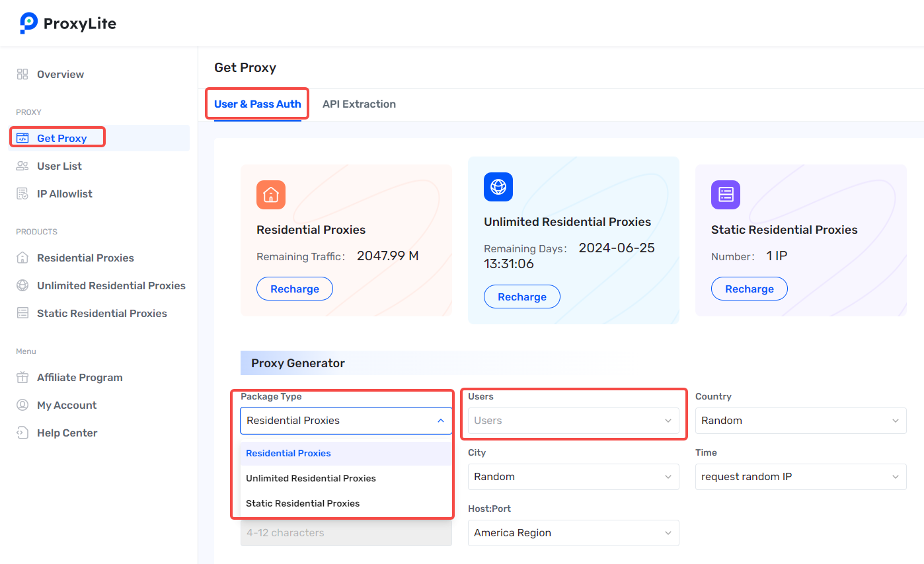Open the City dropdown
The width and height of the screenshot is (924, 564).
tap(574, 476)
